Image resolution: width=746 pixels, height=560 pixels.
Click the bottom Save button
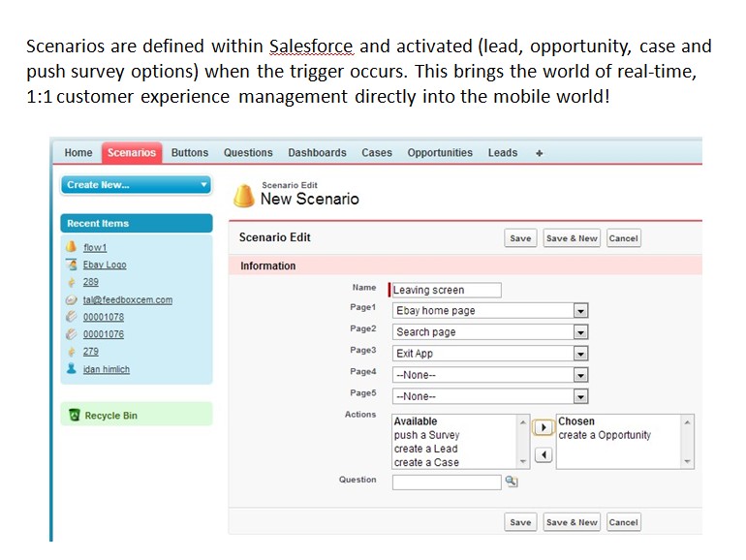[x=520, y=522]
